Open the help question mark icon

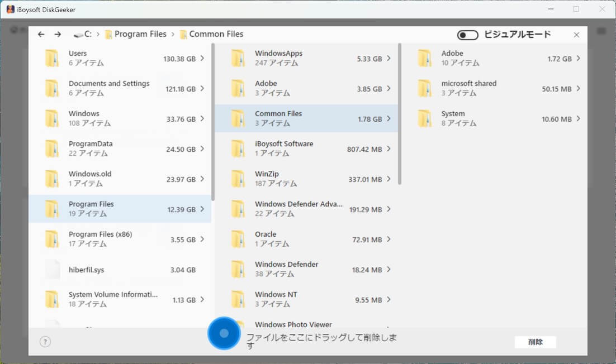(45, 342)
